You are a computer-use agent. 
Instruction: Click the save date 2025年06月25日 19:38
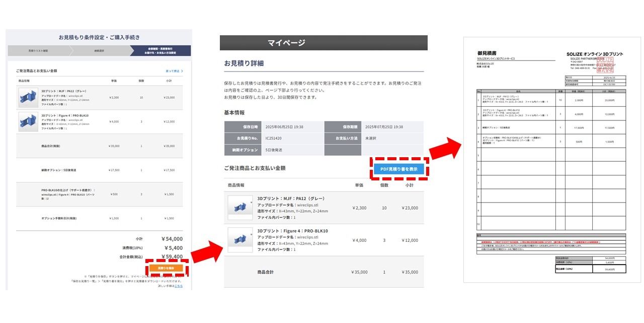(x=284, y=127)
